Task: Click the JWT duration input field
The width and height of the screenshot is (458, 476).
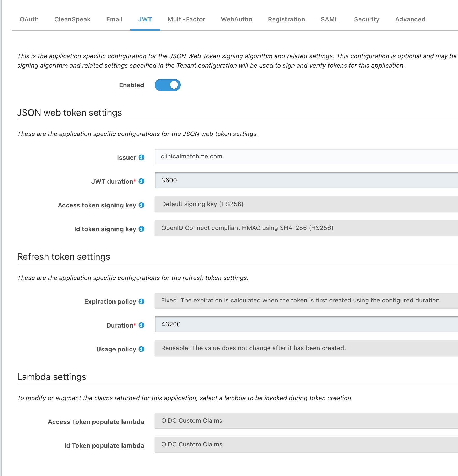Action: pos(306,180)
